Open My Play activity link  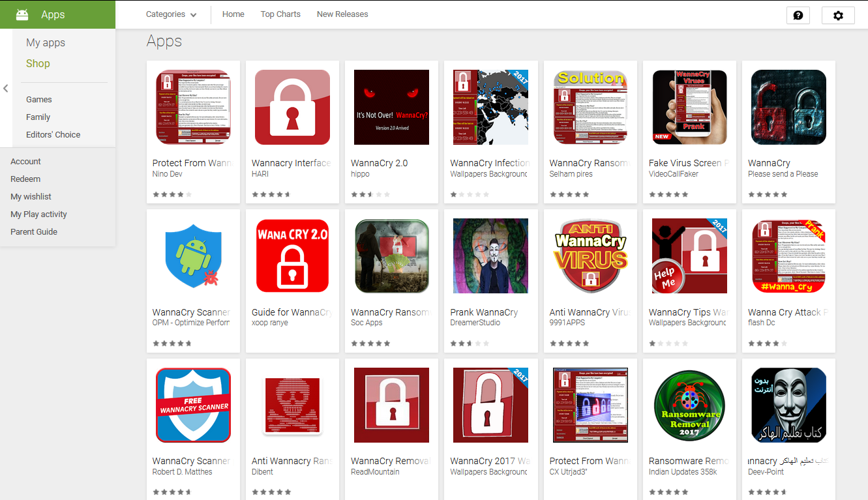click(38, 214)
